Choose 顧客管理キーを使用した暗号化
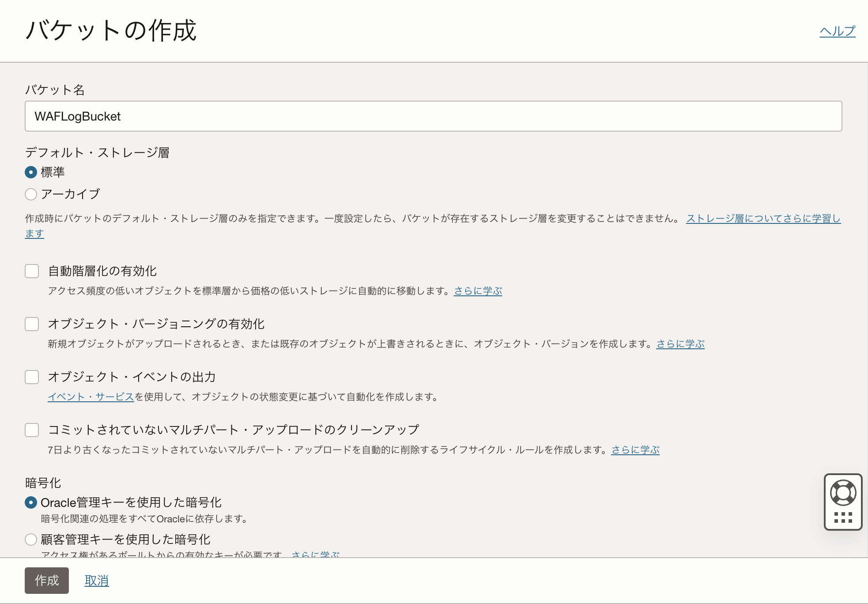 coord(30,540)
